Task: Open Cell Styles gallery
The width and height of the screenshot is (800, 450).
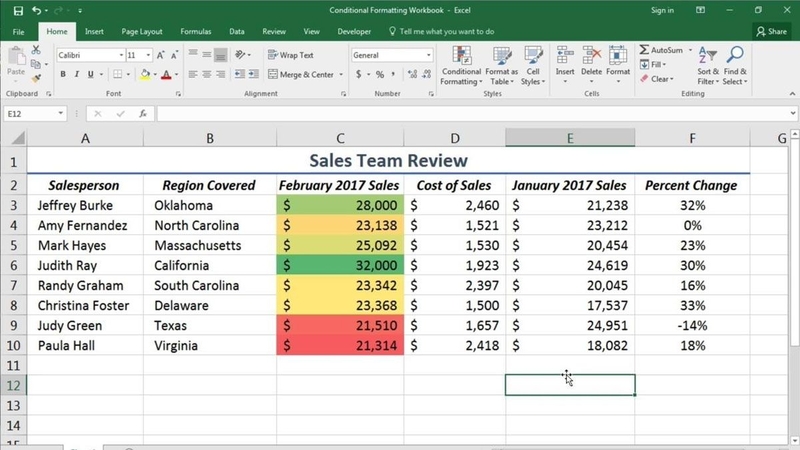Action: pyautogui.click(x=533, y=66)
